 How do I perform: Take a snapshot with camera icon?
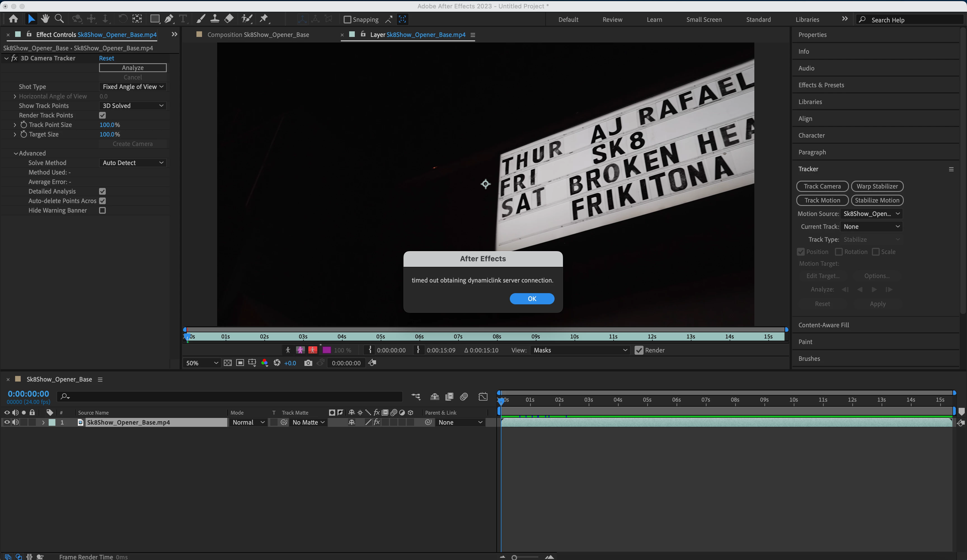308,363
